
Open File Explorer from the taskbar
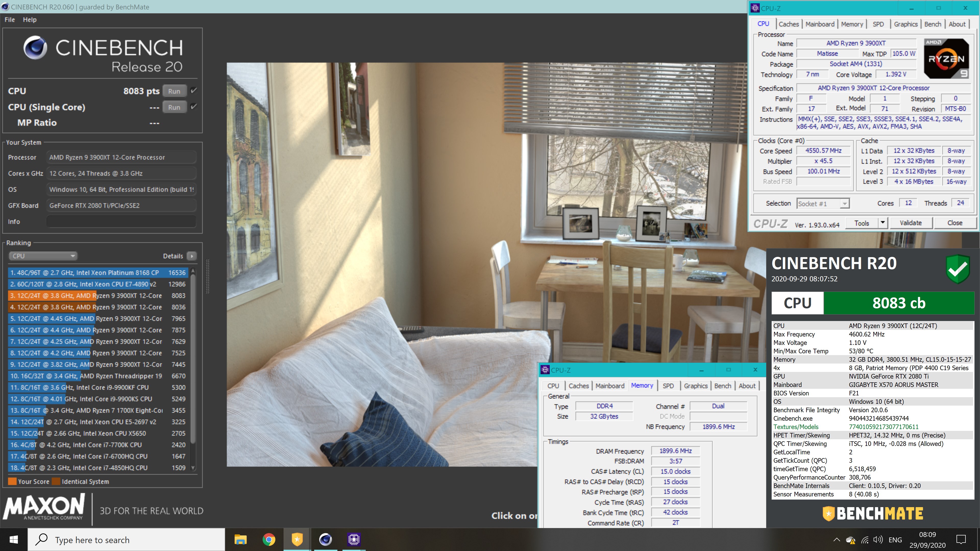[240, 540]
